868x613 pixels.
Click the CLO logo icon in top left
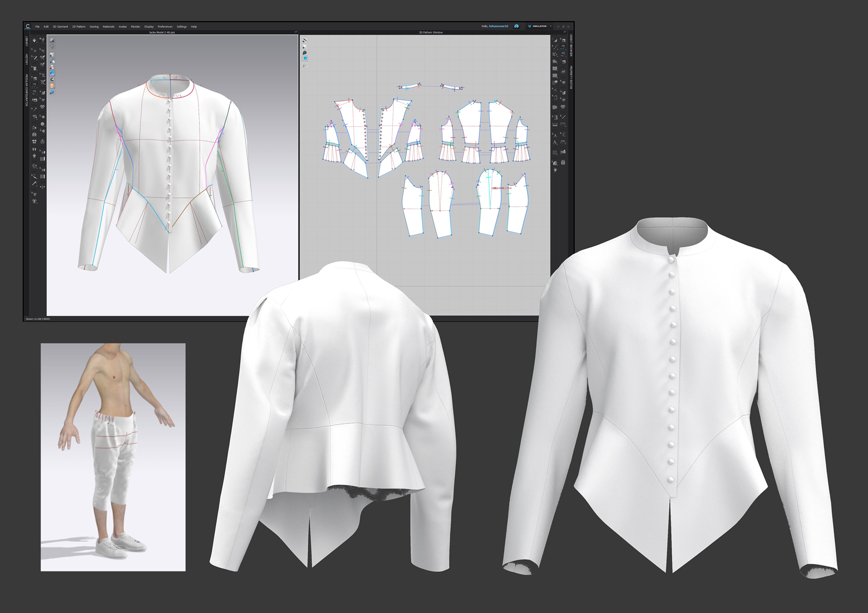pos(28,26)
